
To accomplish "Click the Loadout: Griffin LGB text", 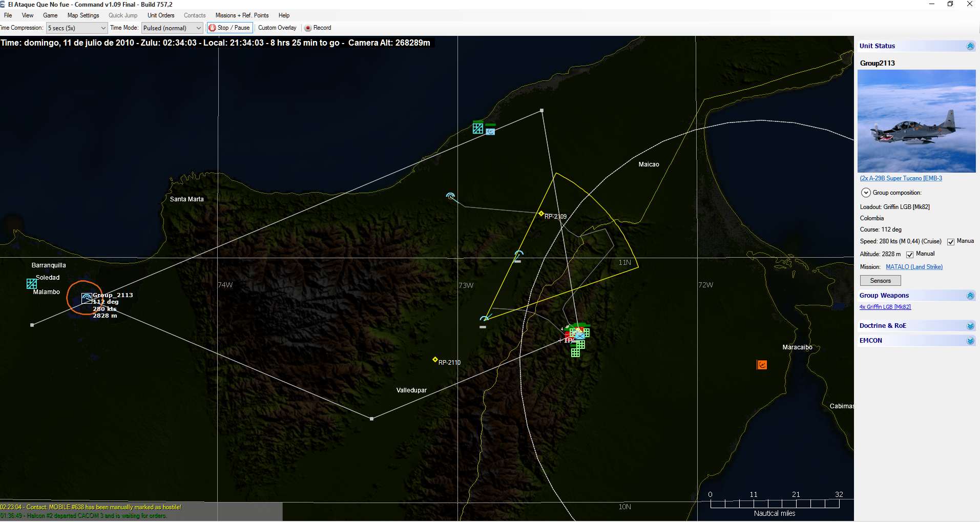I will (894, 207).
